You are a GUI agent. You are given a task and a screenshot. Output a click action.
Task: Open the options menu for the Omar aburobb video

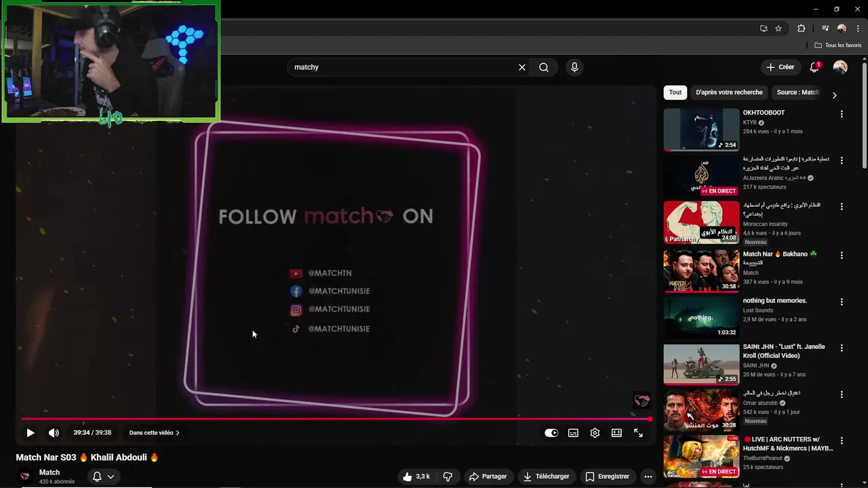[842, 394]
